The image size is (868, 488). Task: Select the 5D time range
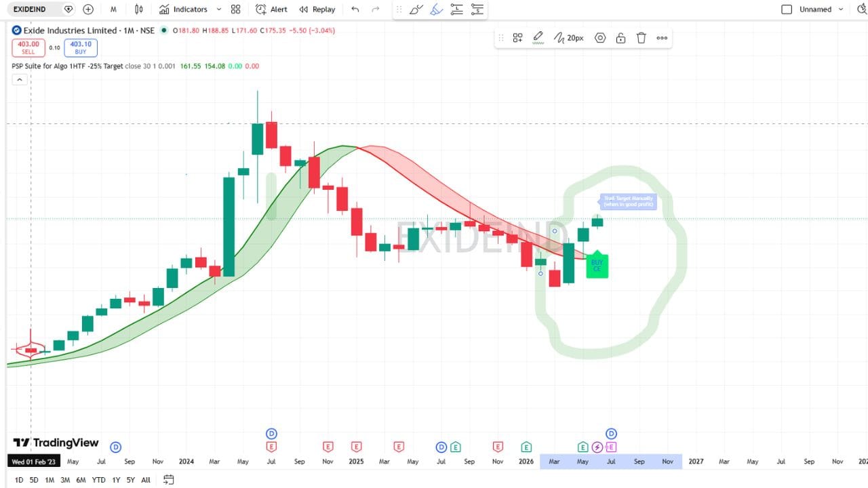tap(34, 480)
